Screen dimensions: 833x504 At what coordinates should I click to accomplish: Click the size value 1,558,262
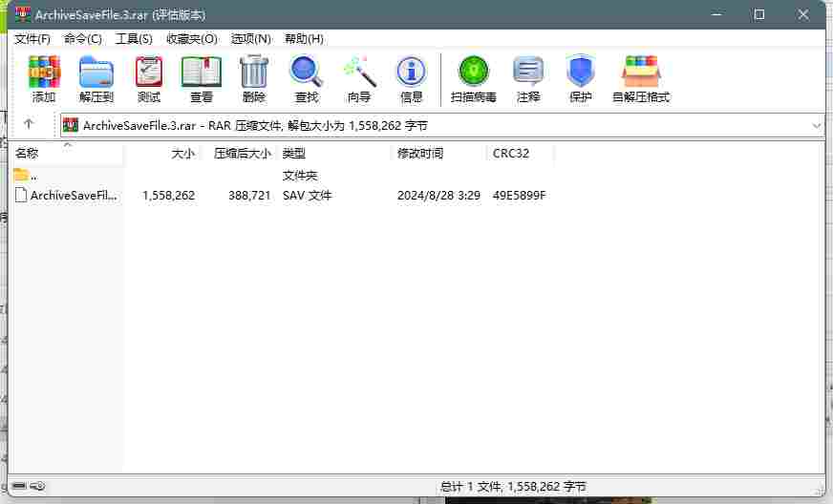pyautogui.click(x=168, y=196)
